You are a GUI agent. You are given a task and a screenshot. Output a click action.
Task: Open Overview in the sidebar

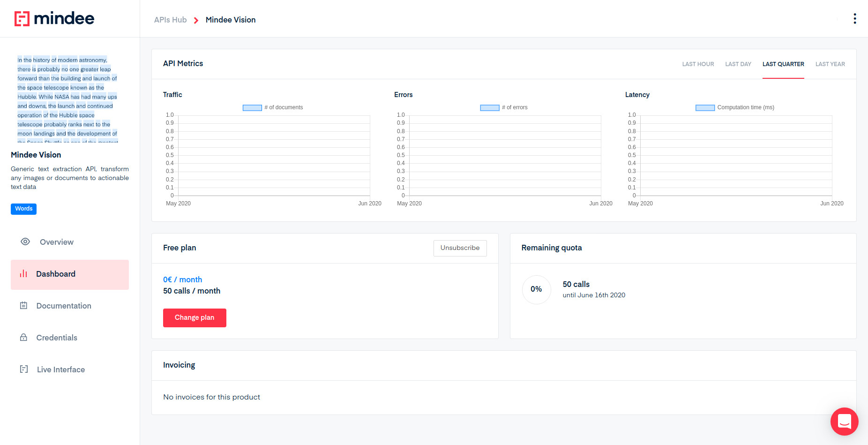click(70, 242)
